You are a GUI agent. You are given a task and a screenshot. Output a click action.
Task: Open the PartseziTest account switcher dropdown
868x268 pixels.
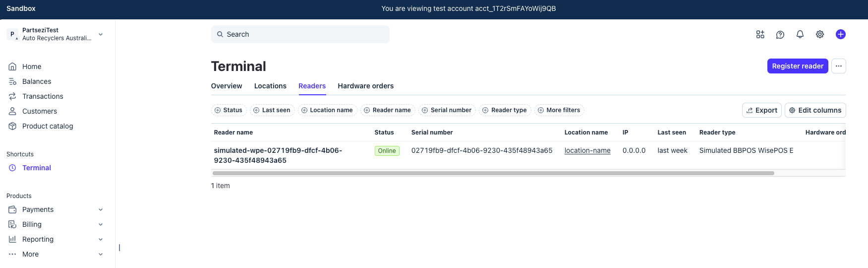pyautogui.click(x=101, y=34)
